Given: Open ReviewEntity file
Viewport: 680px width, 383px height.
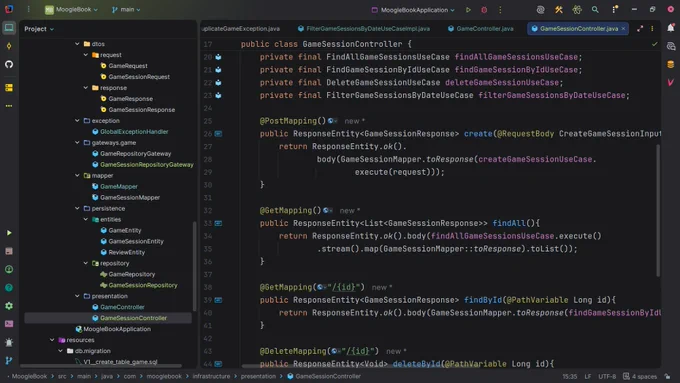Looking at the screenshot, I should [127, 252].
